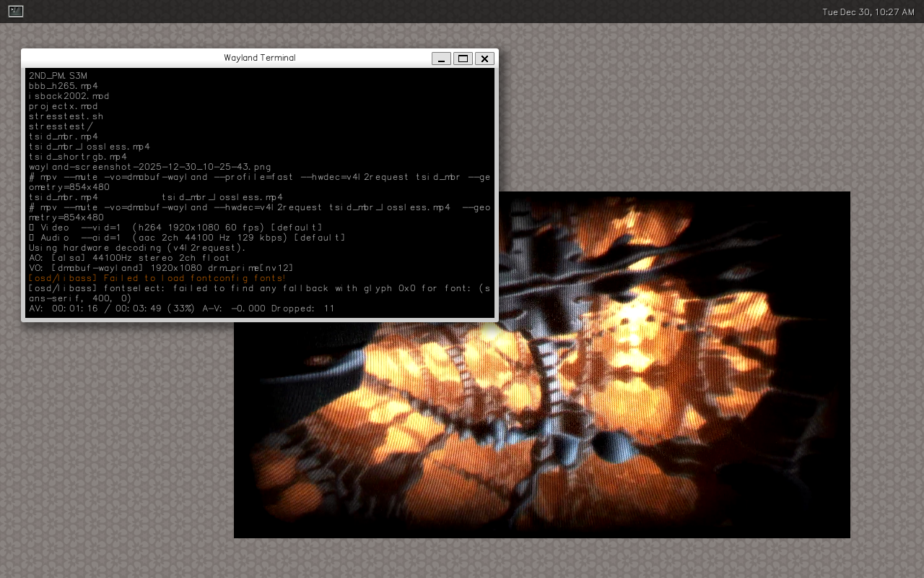
Task: Close the Wayland Terminal window
Action: pyautogui.click(x=484, y=59)
